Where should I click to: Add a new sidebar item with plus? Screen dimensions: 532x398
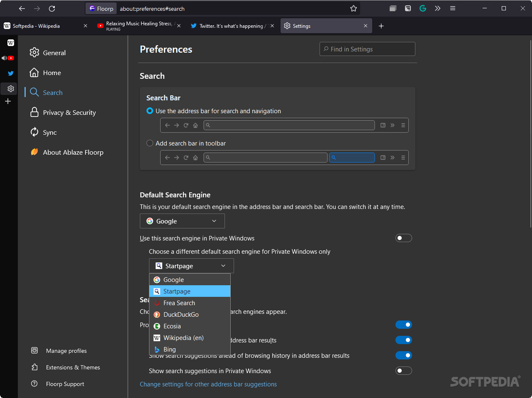8,101
